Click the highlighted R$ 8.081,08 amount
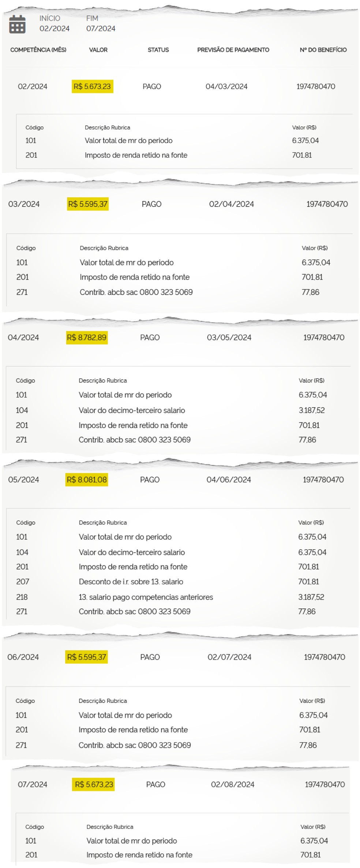360x868 pixels. [87, 480]
